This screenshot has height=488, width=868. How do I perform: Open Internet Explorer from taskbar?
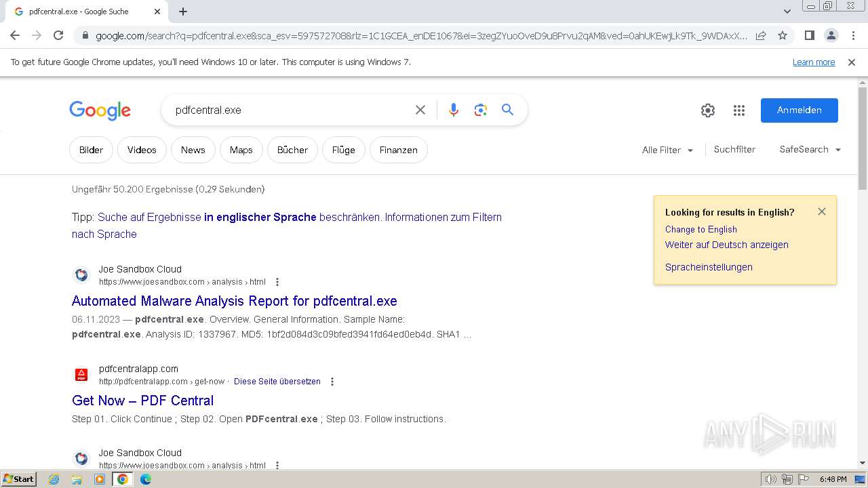coord(54,479)
